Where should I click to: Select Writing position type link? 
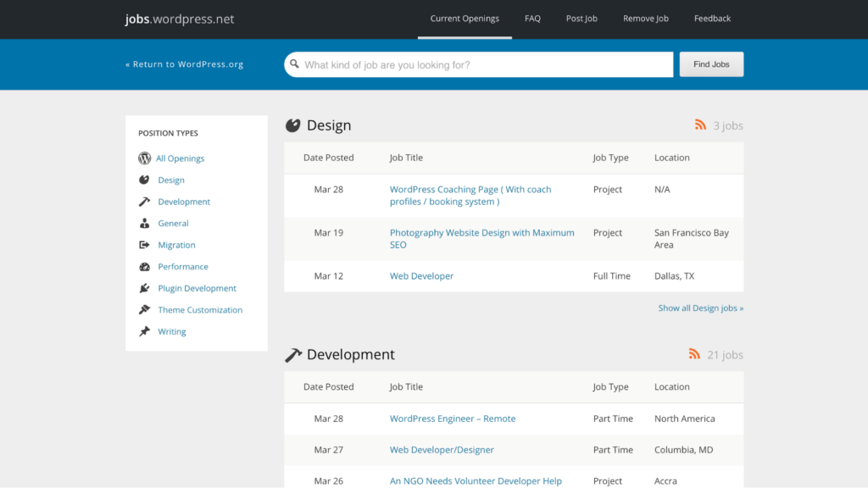click(171, 331)
